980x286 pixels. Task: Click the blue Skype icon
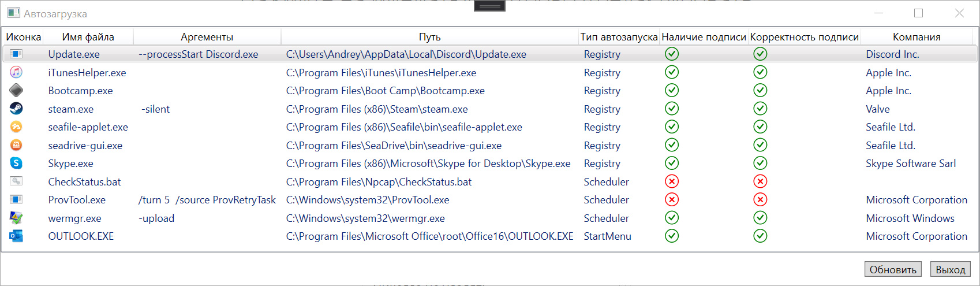click(16, 163)
